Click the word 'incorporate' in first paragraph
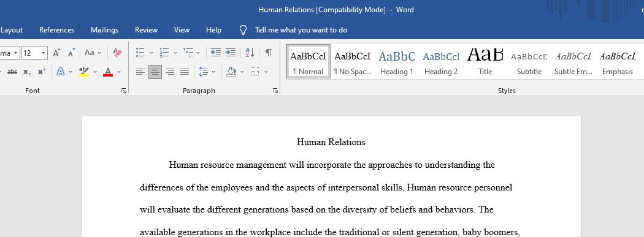The height and width of the screenshot is (237, 644). [x=329, y=165]
